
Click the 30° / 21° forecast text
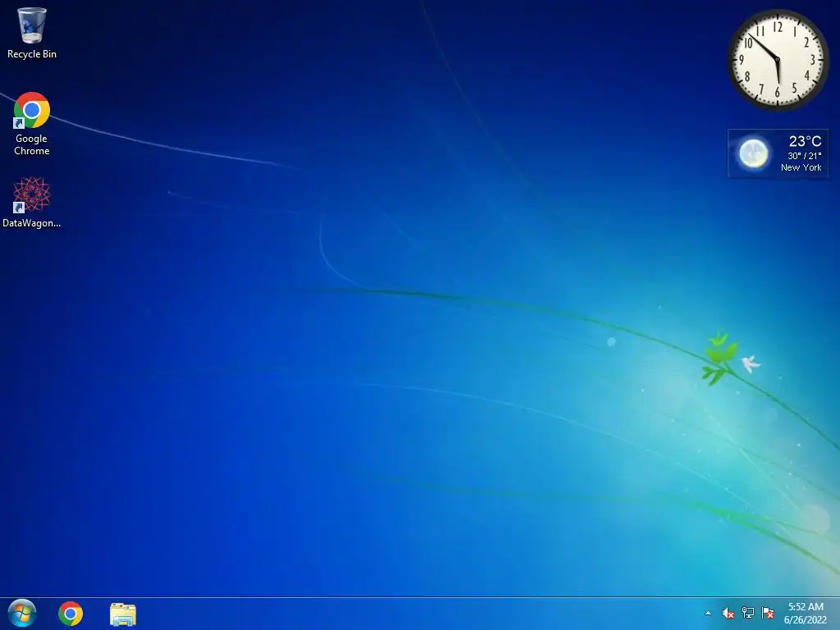pos(804,156)
